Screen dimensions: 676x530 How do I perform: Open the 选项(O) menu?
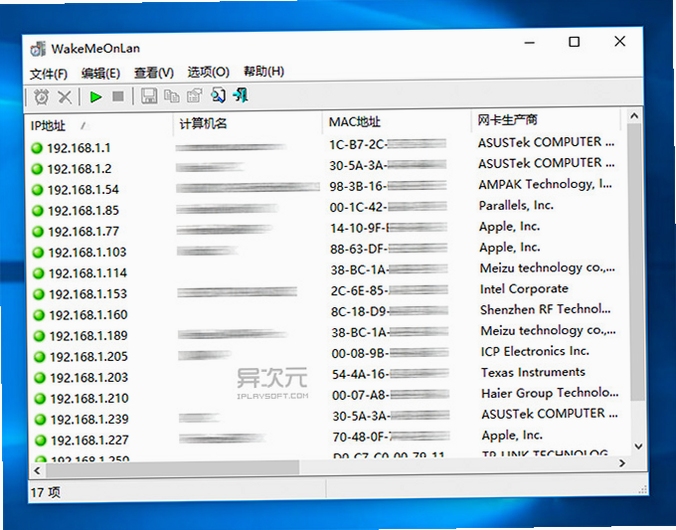[x=208, y=72]
